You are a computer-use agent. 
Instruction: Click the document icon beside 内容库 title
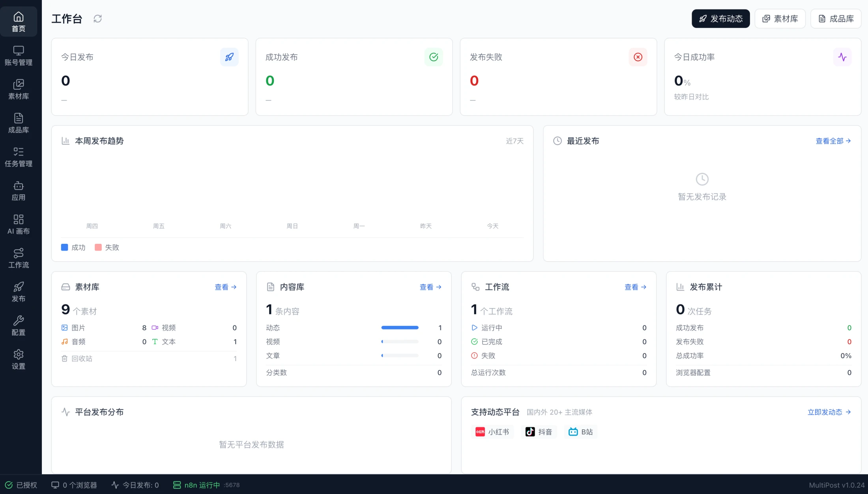pyautogui.click(x=270, y=287)
